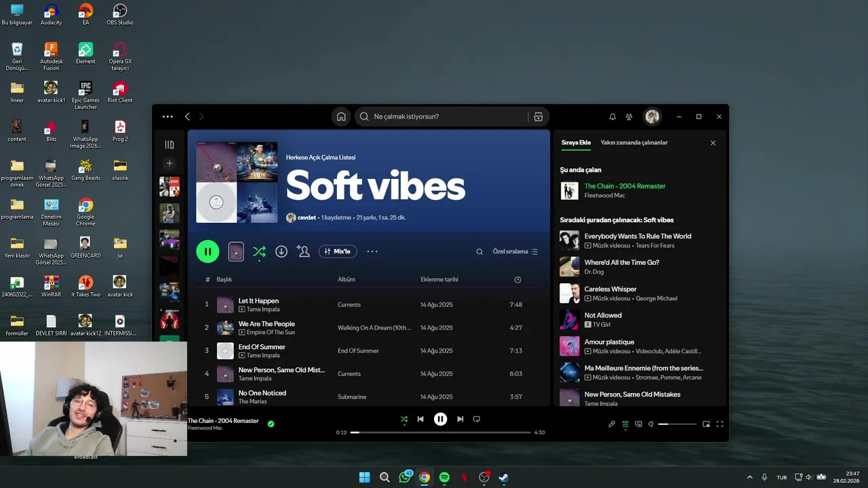Collapse the Your Library sidebar icon

pos(170,144)
